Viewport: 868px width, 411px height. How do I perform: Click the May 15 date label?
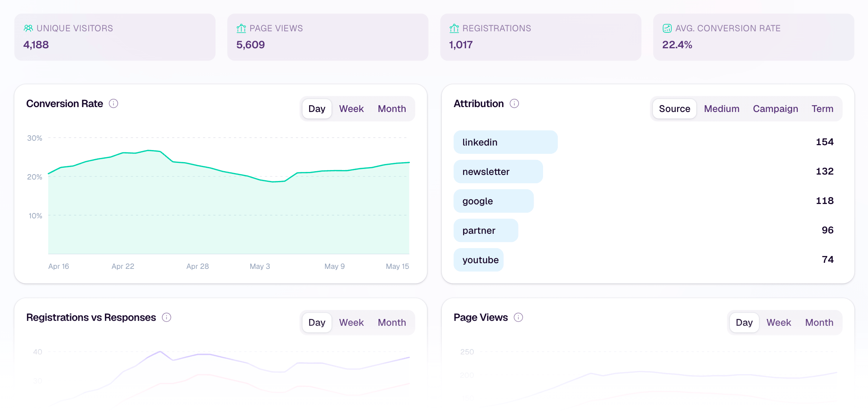pos(397,266)
